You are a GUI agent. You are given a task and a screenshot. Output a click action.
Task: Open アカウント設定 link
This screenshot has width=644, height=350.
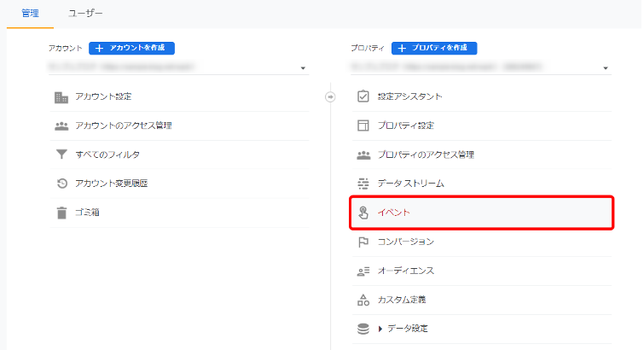(x=103, y=96)
